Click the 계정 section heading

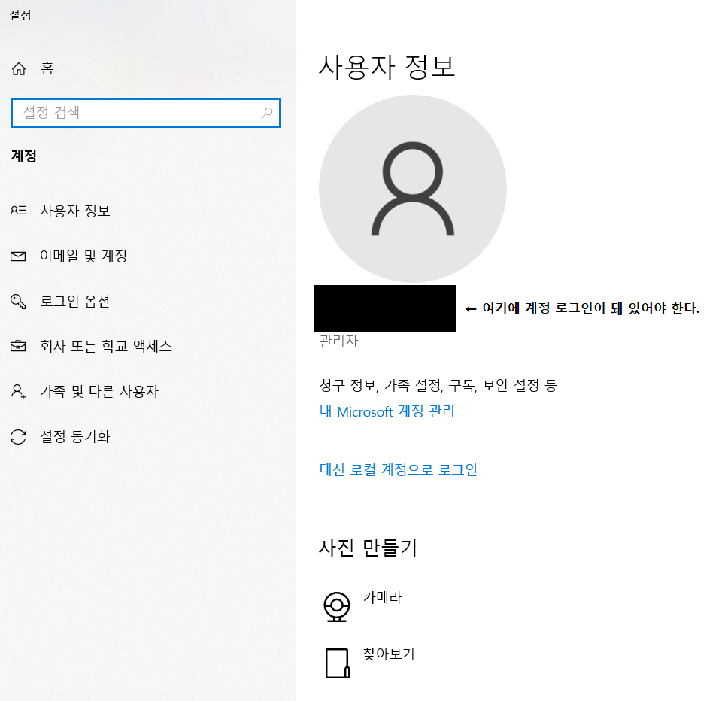[x=23, y=156]
